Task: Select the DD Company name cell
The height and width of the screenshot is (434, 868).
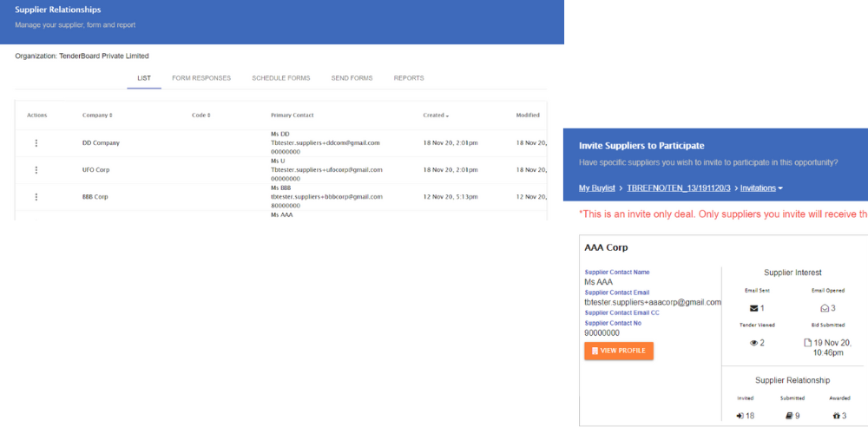Action: (x=101, y=143)
